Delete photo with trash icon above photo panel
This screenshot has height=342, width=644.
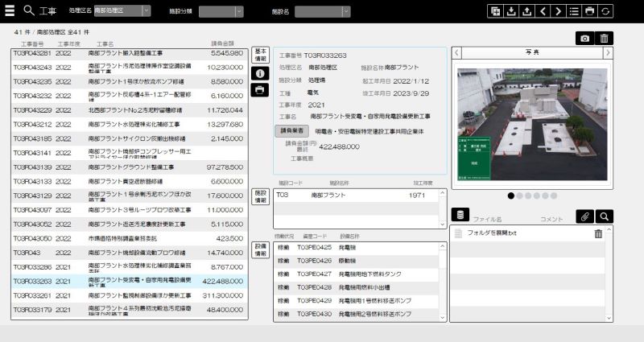[x=605, y=38]
